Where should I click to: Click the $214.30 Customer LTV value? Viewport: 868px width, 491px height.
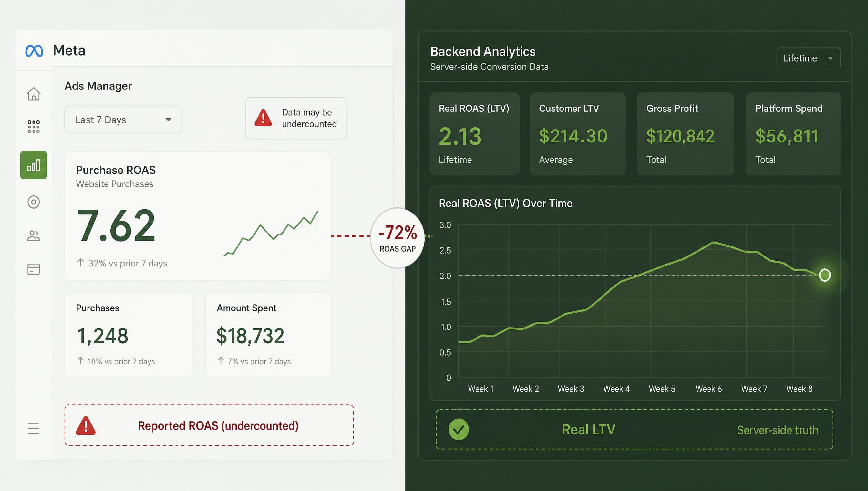click(573, 136)
